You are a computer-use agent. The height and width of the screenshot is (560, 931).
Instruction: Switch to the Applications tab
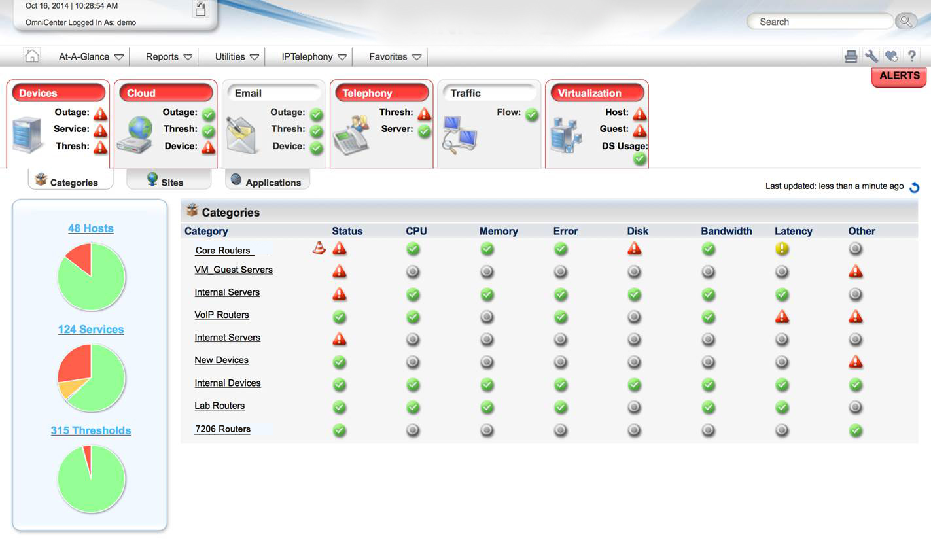(268, 181)
